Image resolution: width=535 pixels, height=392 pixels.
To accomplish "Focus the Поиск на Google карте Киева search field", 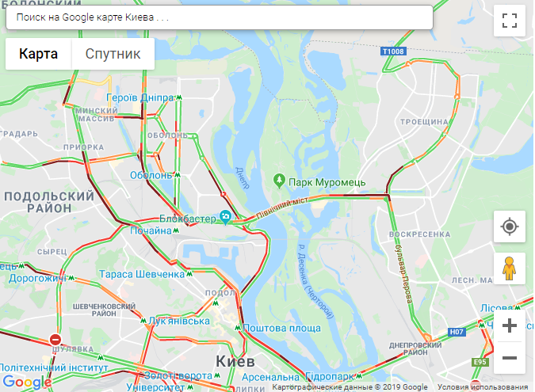I will click(220, 17).
